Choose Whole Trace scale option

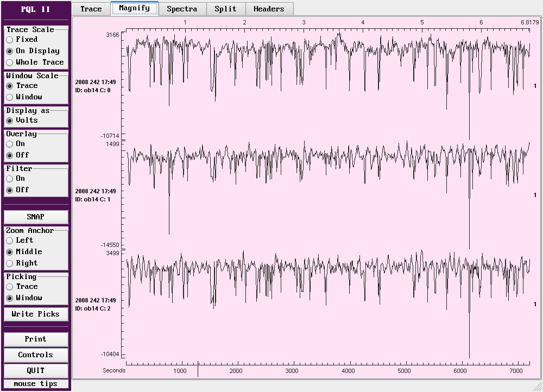pos(10,62)
